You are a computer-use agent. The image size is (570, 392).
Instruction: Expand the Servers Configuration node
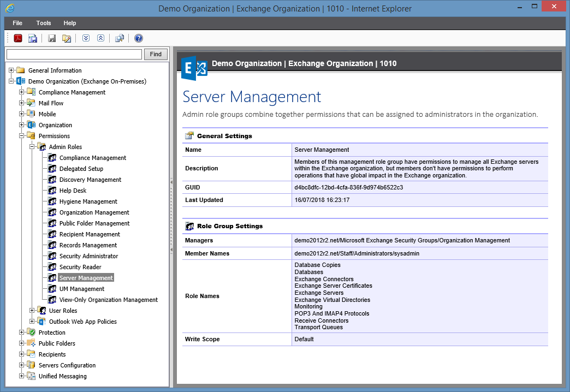[x=22, y=365]
